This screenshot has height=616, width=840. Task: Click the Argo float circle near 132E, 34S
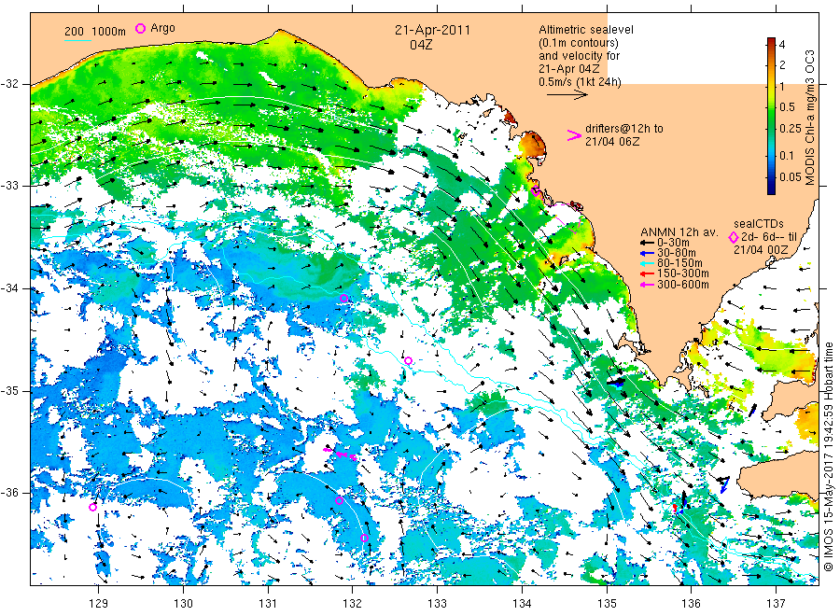pos(343,299)
